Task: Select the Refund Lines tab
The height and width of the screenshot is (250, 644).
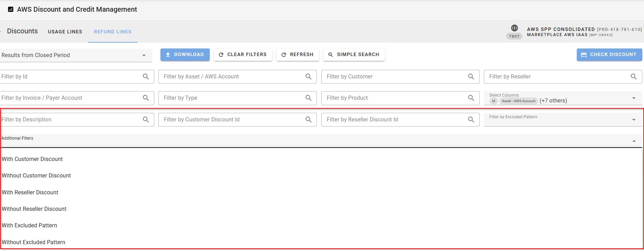Action: pos(113,32)
